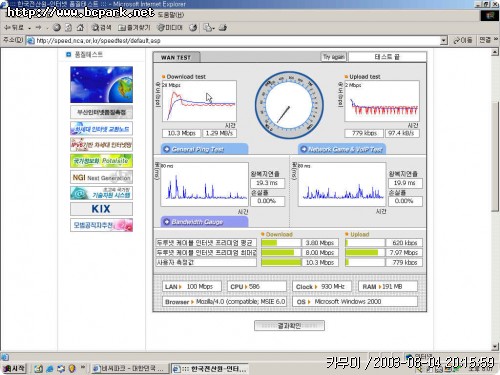This screenshot has width=500, height=375.
Task: Click the page icon in address bar
Action: click(x=31, y=41)
